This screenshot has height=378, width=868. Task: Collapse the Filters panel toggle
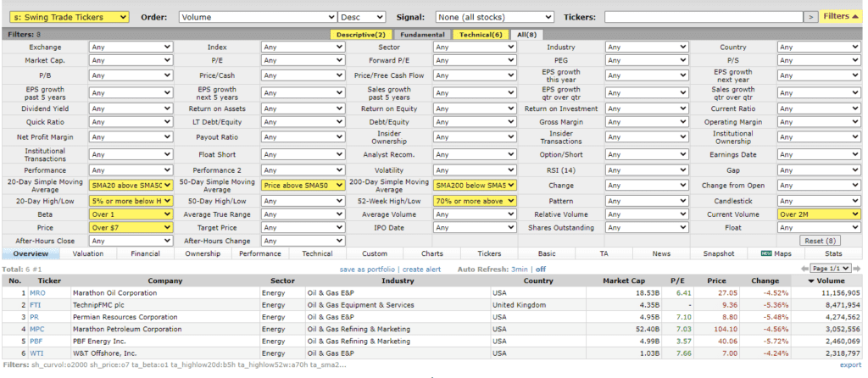pyautogui.click(x=842, y=17)
